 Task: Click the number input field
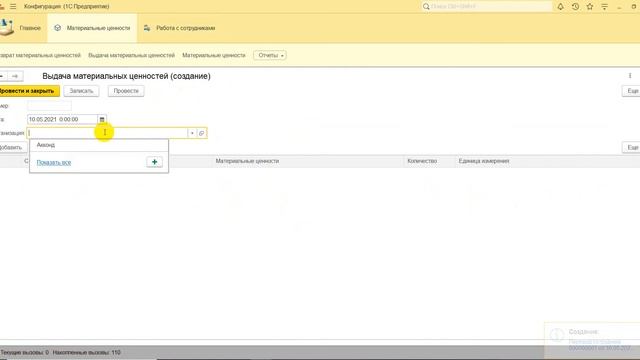(x=49, y=106)
